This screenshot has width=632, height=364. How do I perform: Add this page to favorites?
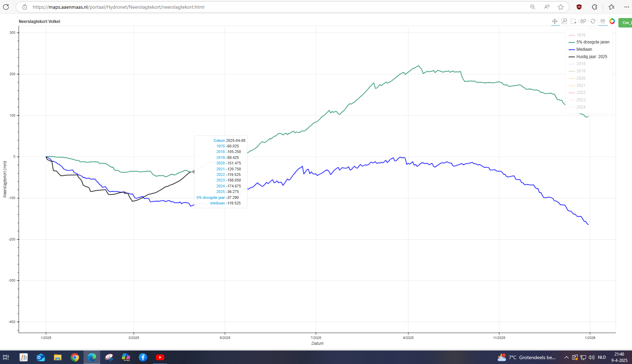[x=561, y=7]
